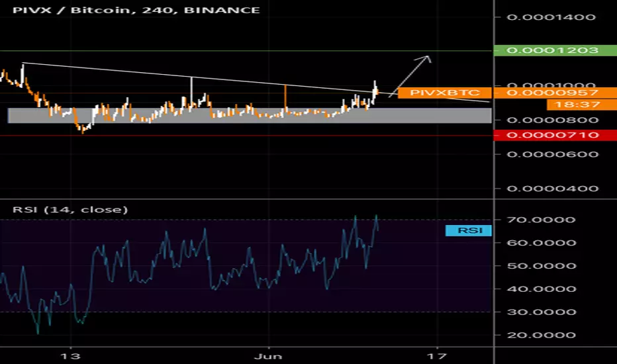617x364 pixels.
Task: Click the green 0.0001203 price label
Action: 555,50
